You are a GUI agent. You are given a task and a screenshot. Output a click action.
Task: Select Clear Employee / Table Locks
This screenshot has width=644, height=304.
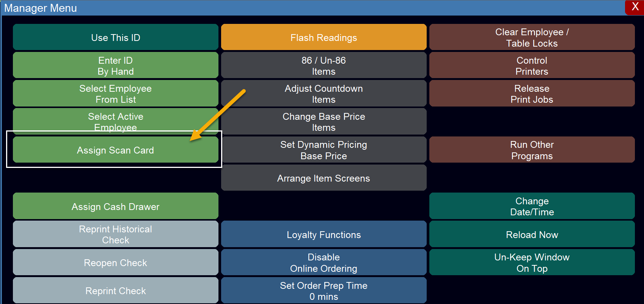tap(532, 37)
